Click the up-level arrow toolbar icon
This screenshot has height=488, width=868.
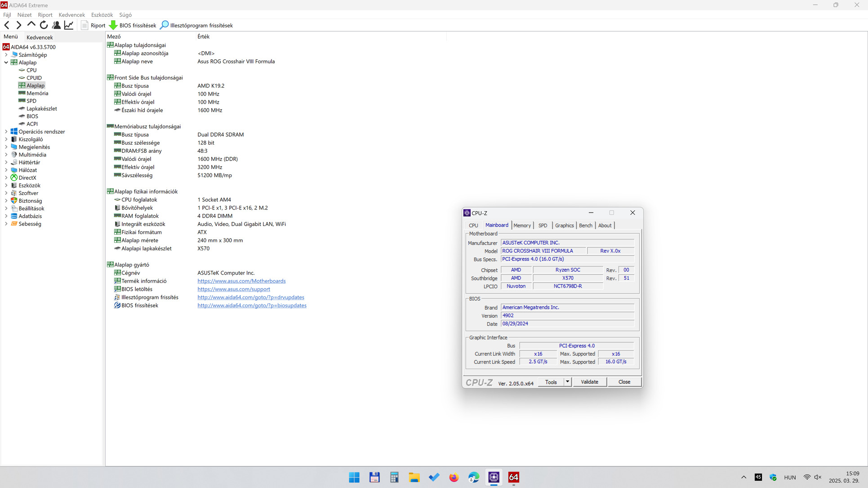point(31,25)
